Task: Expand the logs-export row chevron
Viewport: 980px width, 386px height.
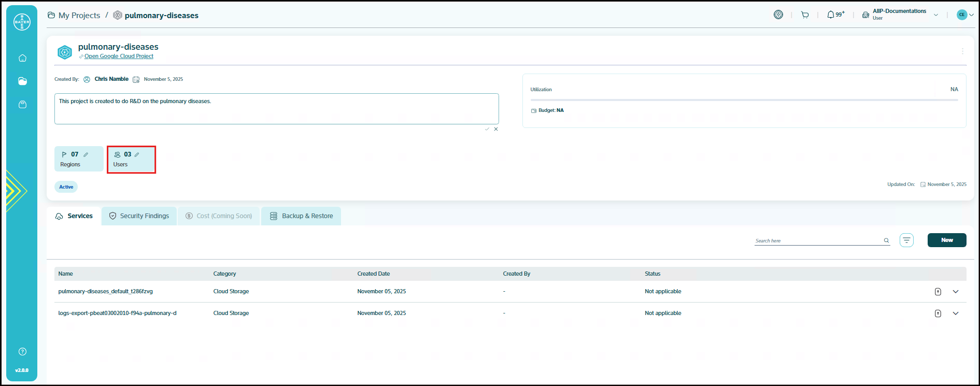Action: pos(956,313)
